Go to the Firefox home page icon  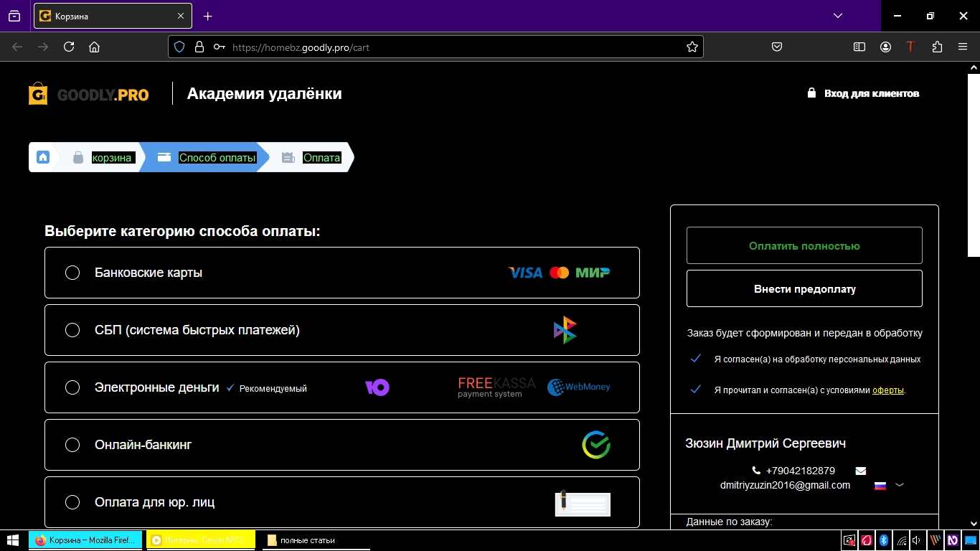[x=94, y=47]
